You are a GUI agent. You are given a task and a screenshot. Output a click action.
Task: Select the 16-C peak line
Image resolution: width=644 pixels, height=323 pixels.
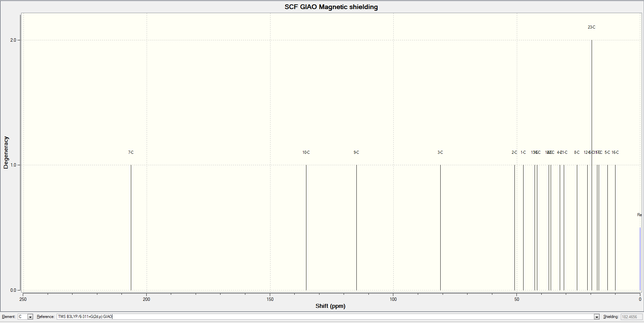click(615, 228)
